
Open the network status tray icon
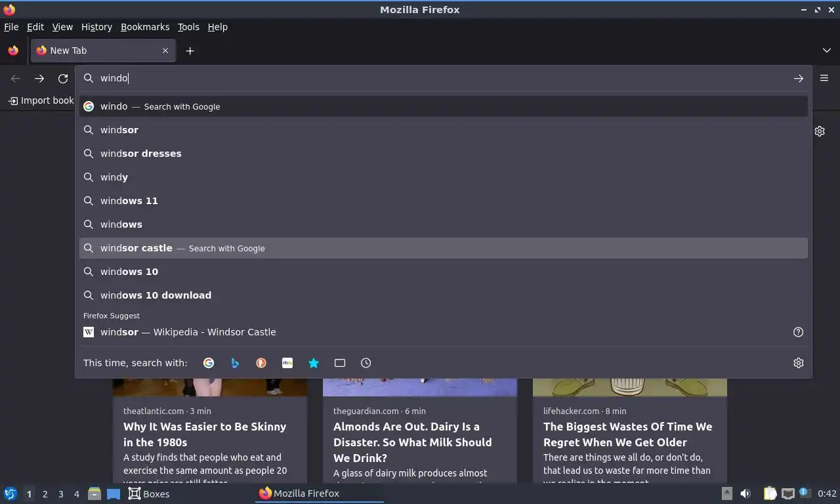click(787, 493)
